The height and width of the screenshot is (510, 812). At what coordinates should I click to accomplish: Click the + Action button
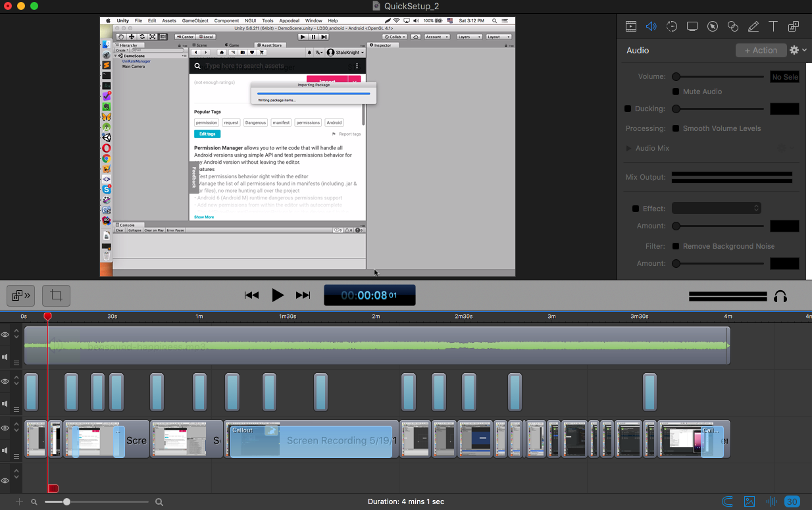pyautogui.click(x=761, y=50)
